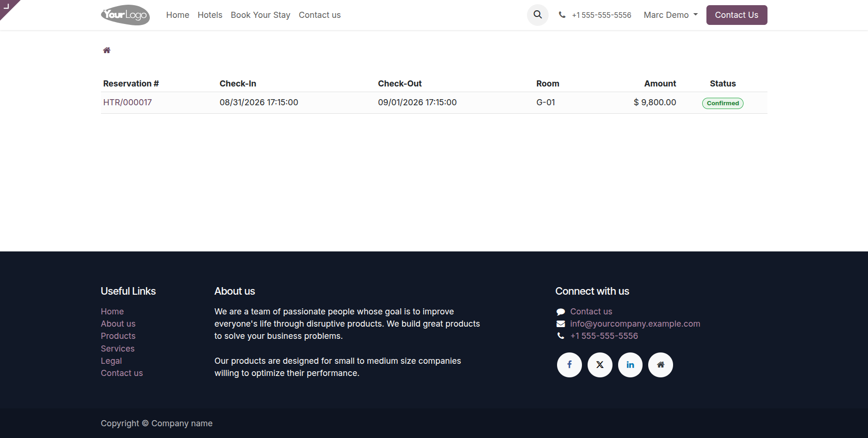Screen dimensions: 868x438
Task: Click the YourLogo site logo
Action: pos(125,15)
